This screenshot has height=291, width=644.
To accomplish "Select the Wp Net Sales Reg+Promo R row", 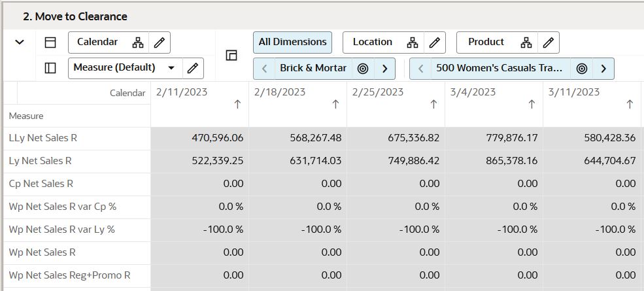I will (x=76, y=275).
